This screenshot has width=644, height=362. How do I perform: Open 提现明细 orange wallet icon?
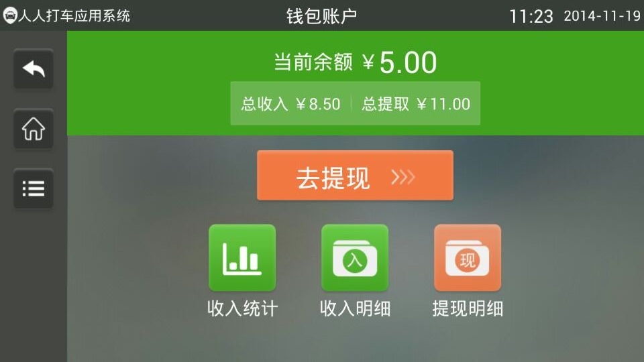pos(468,257)
